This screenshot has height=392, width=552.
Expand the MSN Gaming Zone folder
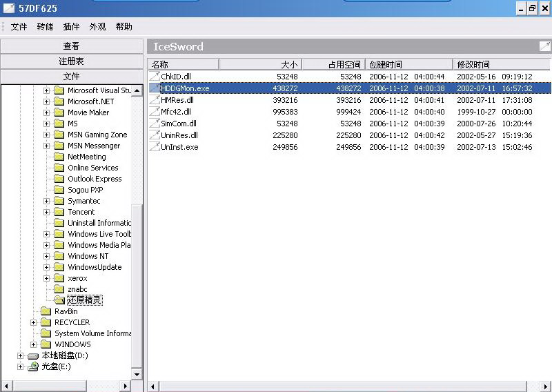tap(46, 135)
